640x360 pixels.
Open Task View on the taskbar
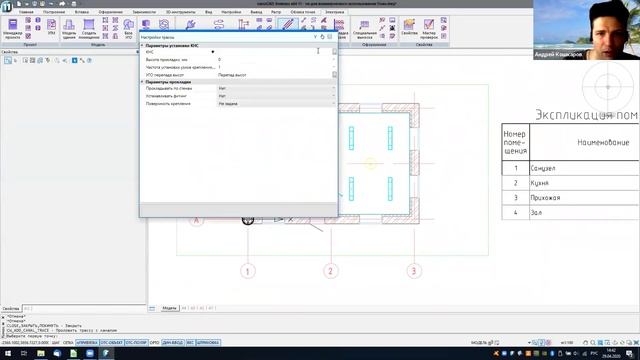[x=24, y=353]
